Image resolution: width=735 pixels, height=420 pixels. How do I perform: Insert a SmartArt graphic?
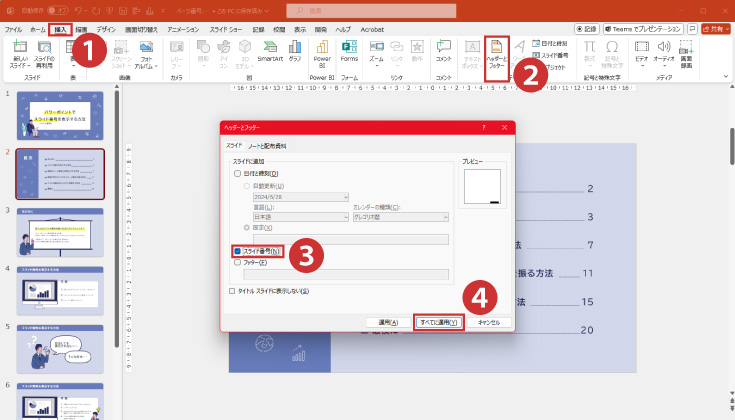point(270,52)
